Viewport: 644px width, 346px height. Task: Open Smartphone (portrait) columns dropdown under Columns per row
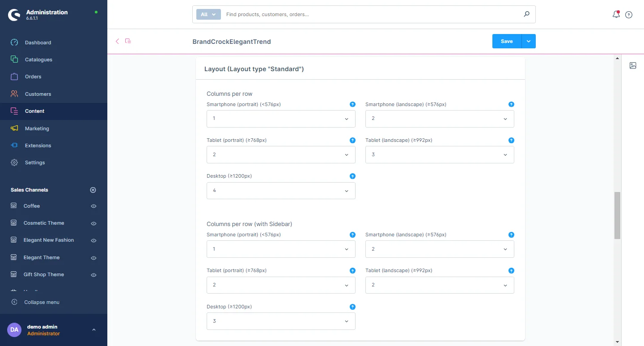click(281, 119)
